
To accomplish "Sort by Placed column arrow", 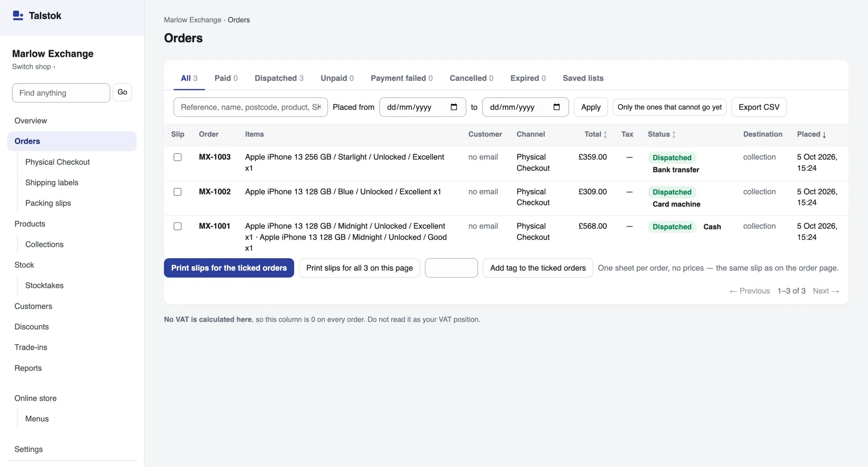I will pyautogui.click(x=824, y=135).
